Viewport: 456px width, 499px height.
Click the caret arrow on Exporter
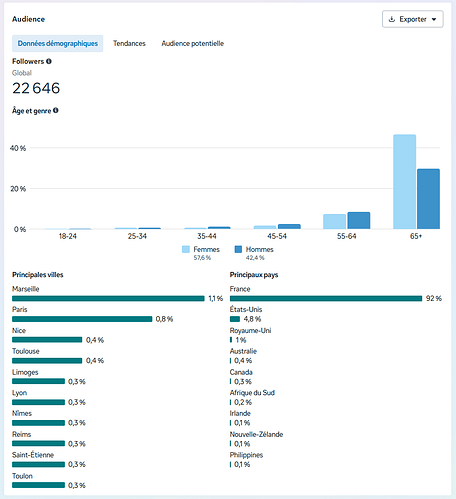pyautogui.click(x=434, y=19)
